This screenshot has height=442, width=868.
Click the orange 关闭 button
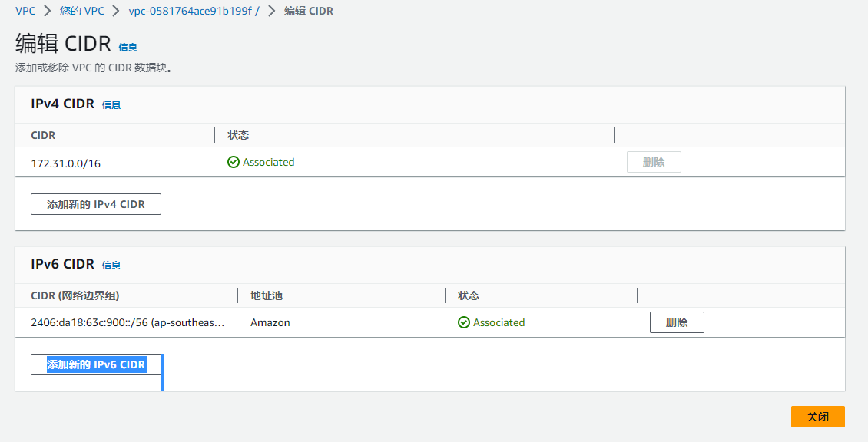point(817,417)
